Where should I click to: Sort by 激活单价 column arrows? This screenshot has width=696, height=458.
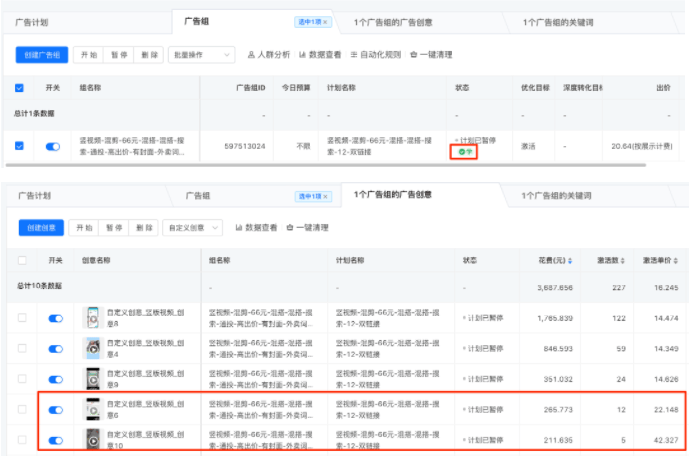[676, 261]
